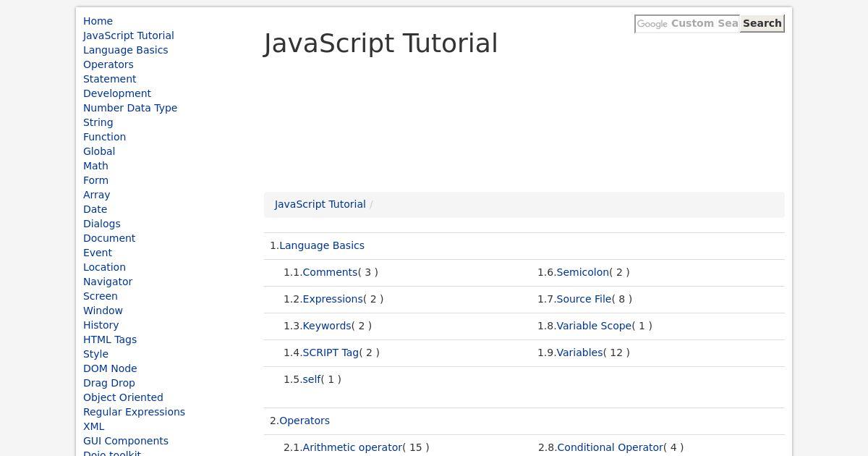Open the Number Data Type sidebar link

tap(130, 108)
